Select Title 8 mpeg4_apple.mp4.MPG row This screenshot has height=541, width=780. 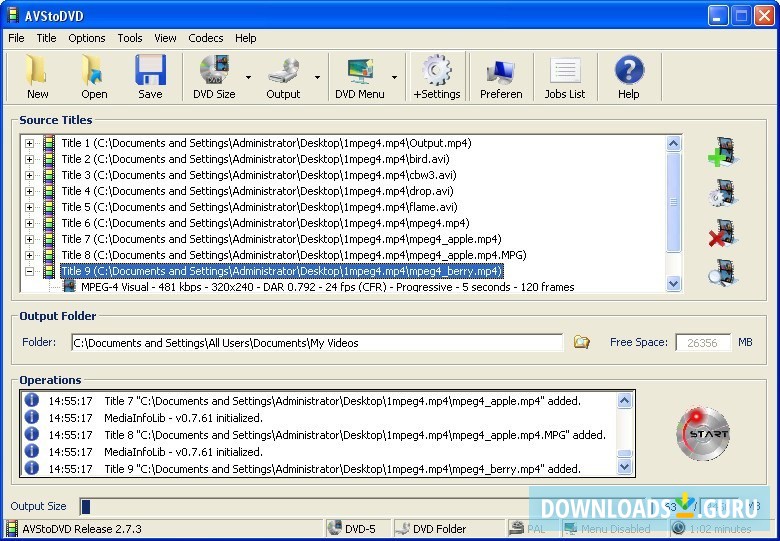(x=293, y=255)
